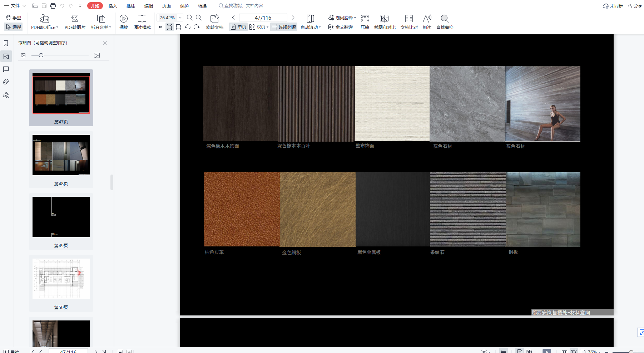644x353 pixels.
Task: Set view to actual size 1:1
Action: [161, 27]
